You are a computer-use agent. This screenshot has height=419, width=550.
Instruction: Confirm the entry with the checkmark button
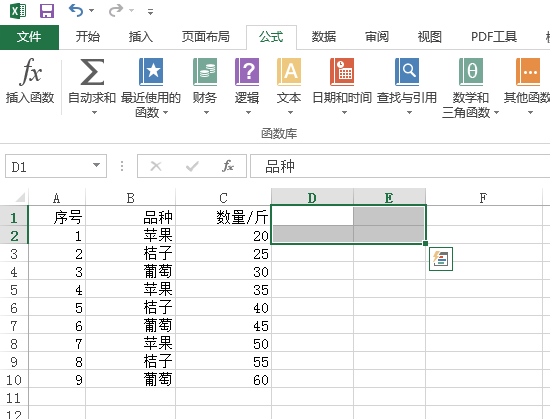pyautogui.click(x=192, y=166)
